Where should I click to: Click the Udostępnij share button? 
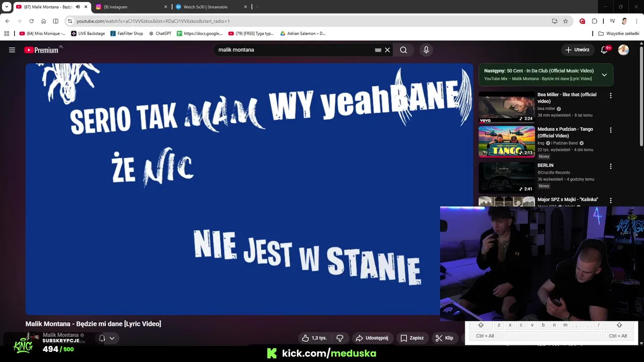click(372, 338)
